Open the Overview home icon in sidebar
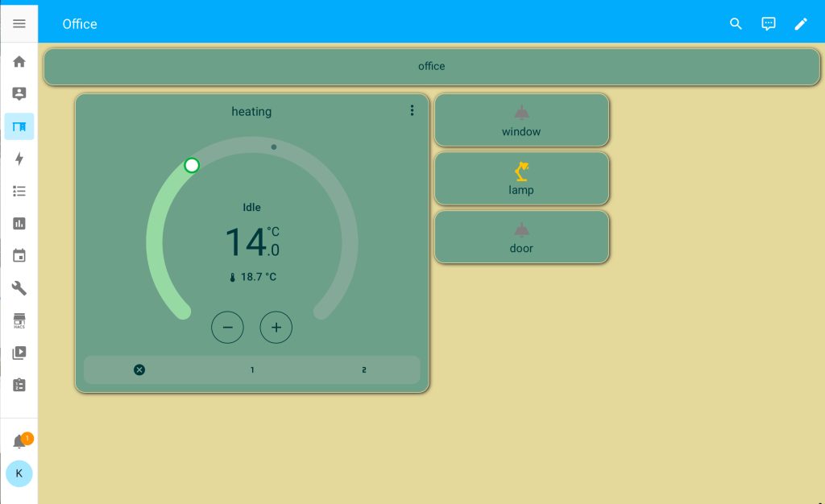 (x=19, y=62)
